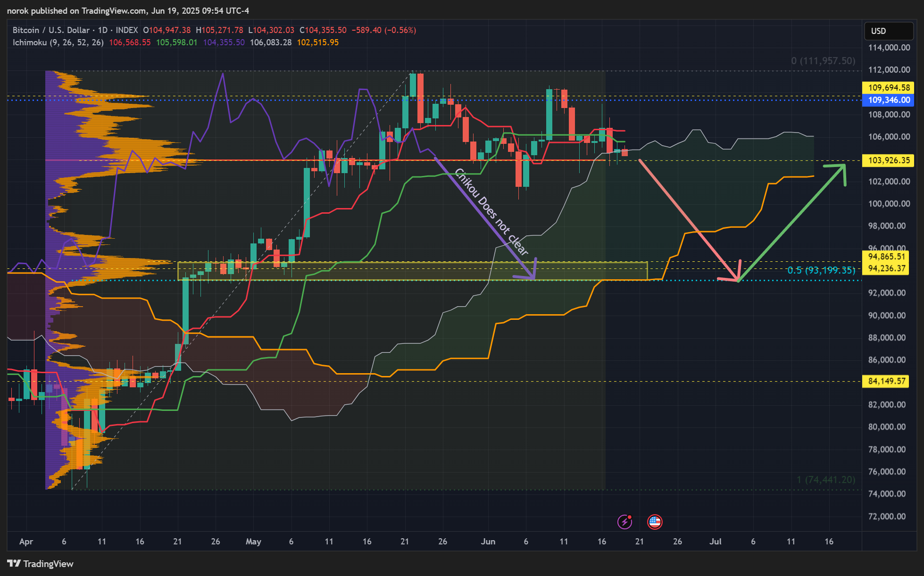Click the close price C104,355.50 in header
This screenshot has height=576, width=924.
pyautogui.click(x=323, y=30)
